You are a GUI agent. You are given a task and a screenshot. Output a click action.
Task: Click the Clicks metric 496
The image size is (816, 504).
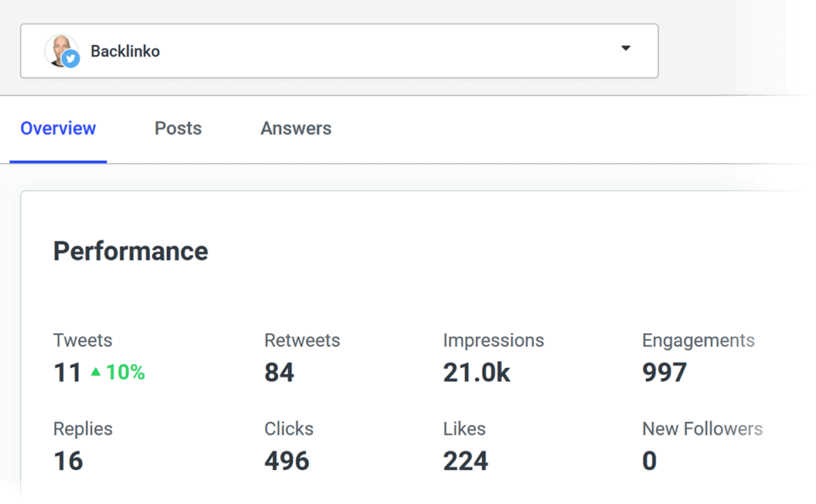pos(288,461)
